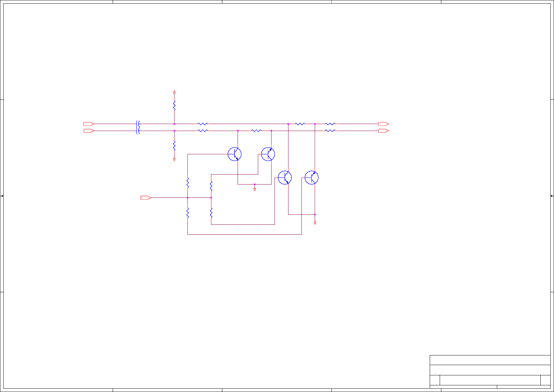Select left base resistor above the control net
This screenshot has width=554, height=392.
[x=188, y=183]
